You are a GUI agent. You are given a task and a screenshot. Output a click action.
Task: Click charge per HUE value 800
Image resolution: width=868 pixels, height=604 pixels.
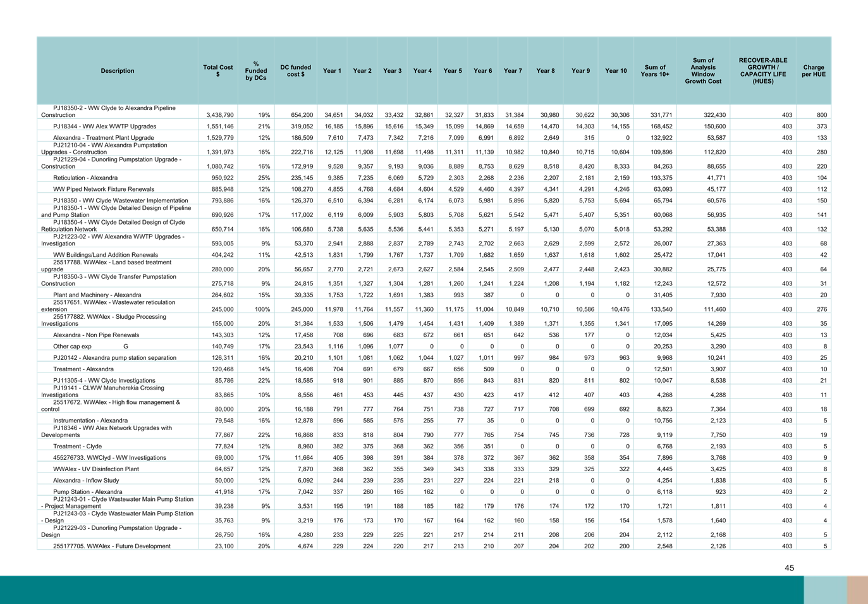point(821,115)
